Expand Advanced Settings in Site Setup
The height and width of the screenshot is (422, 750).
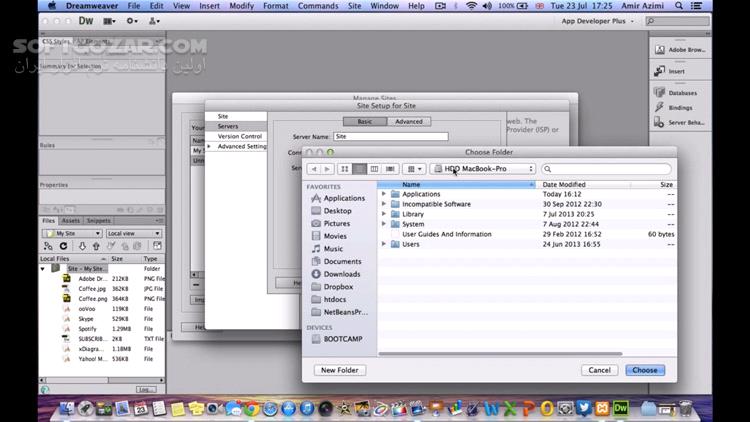tap(209, 146)
